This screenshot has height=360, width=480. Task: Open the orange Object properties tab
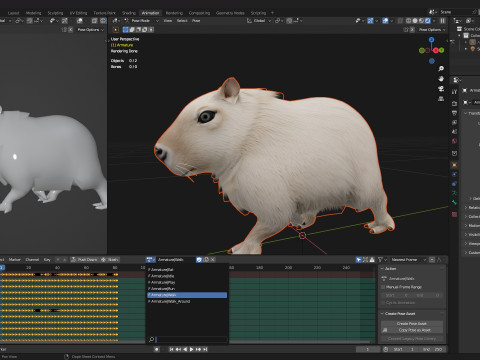[x=454, y=165]
